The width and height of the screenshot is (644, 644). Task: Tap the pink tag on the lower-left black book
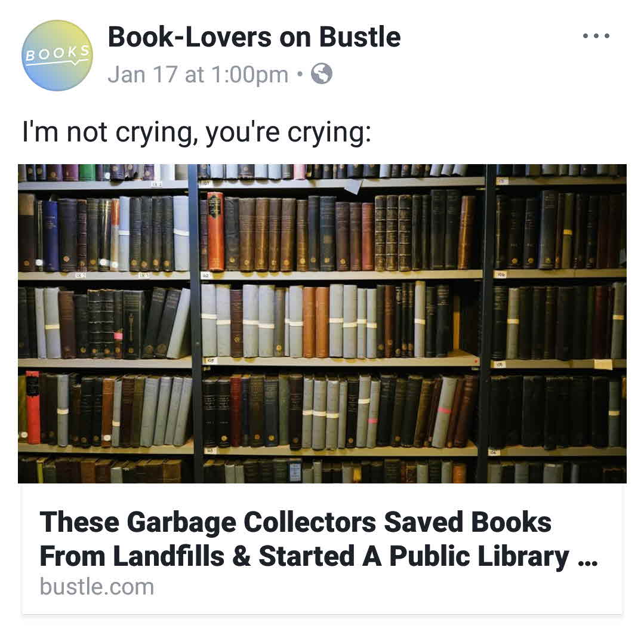tap(118, 336)
